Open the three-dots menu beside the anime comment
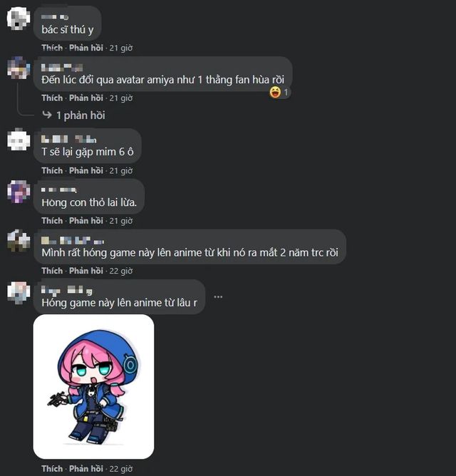Image resolution: width=456 pixels, height=476 pixels. pos(218,296)
